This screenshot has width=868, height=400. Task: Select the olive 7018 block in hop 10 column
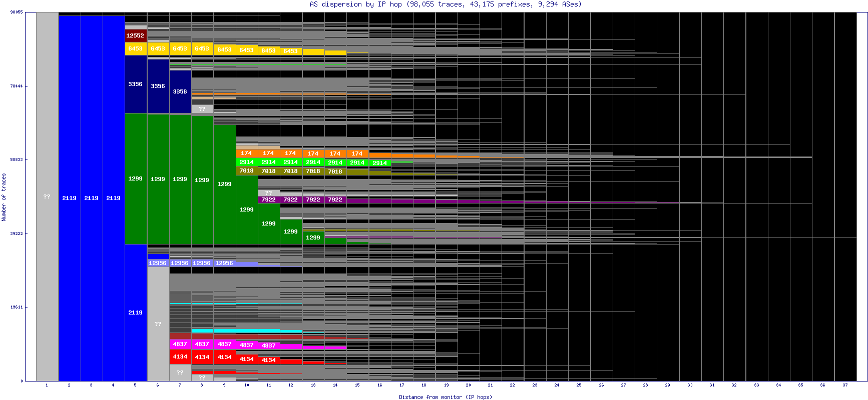(x=247, y=170)
